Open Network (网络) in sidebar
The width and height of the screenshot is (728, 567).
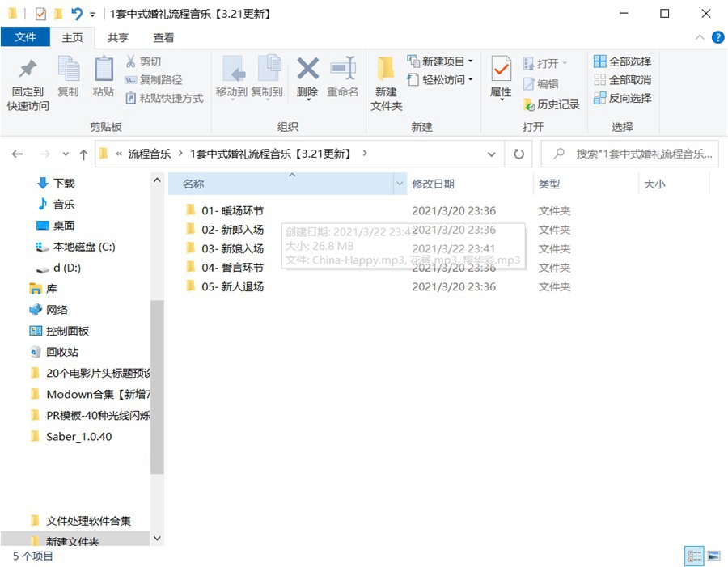(49, 310)
